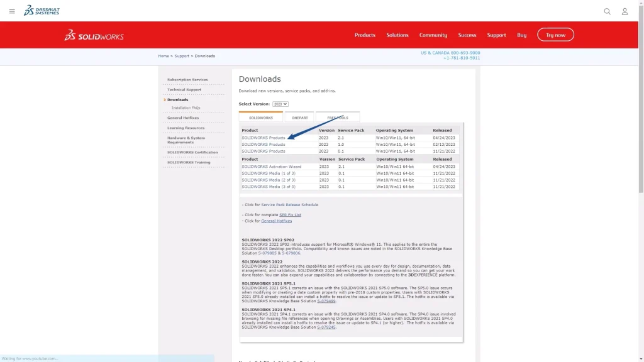Screen dimensions: 644x362
Task: Switch to the ONEPART tab
Action: (299, 118)
